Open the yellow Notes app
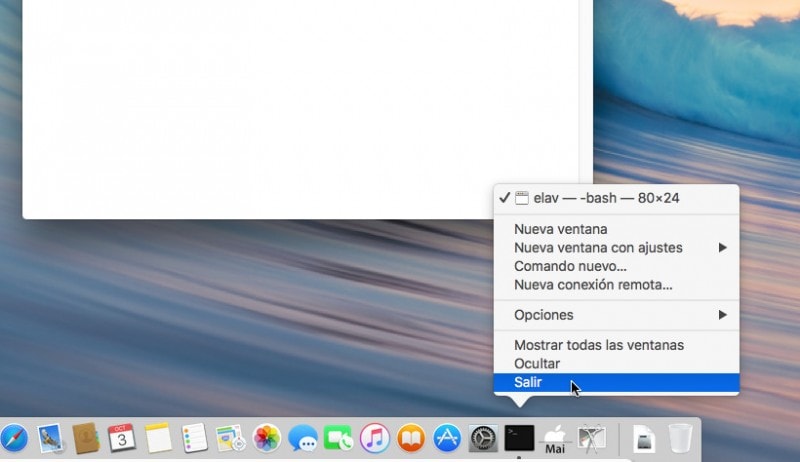The width and height of the screenshot is (800, 462). pyautogui.click(x=158, y=438)
